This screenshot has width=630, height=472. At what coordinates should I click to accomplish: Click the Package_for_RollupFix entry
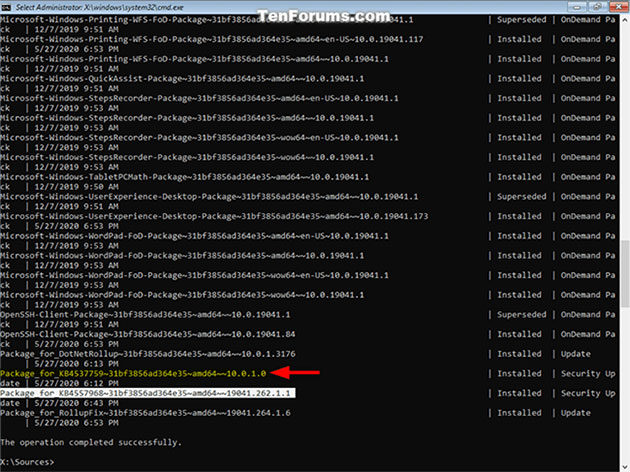(x=145, y=413)
